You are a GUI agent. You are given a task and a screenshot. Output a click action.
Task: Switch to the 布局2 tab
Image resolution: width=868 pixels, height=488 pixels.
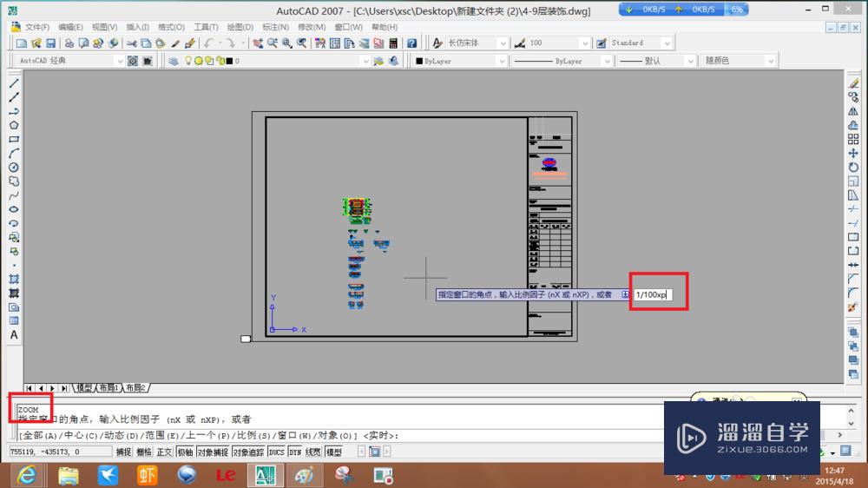pyautogui.click(x=135, y=388)
